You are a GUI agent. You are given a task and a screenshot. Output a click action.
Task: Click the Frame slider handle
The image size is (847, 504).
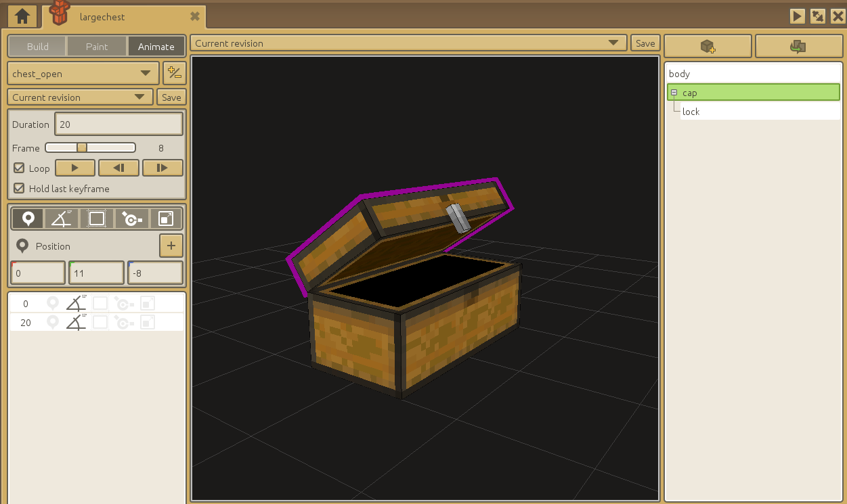82,147
